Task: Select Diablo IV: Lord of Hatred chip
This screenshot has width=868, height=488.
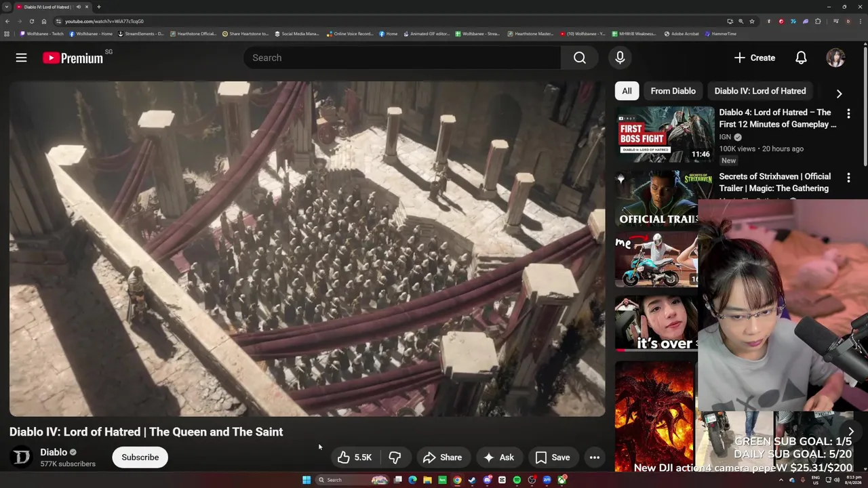Action: pyautogui.click(x=760, y=91)
